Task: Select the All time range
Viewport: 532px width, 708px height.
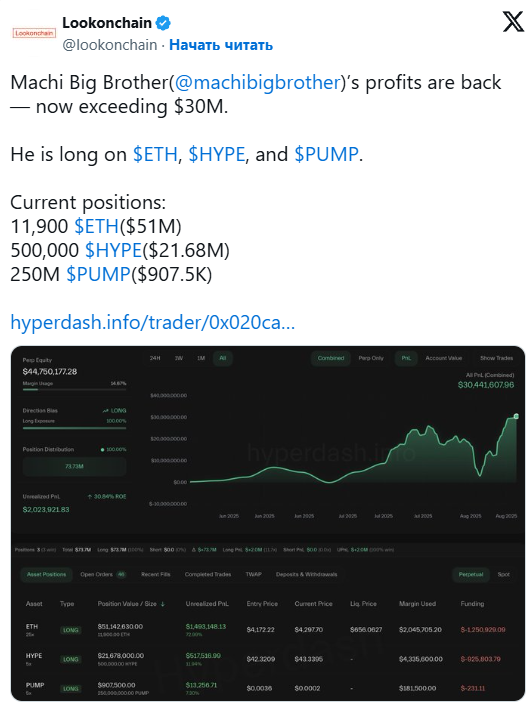Action: [223, 358]
